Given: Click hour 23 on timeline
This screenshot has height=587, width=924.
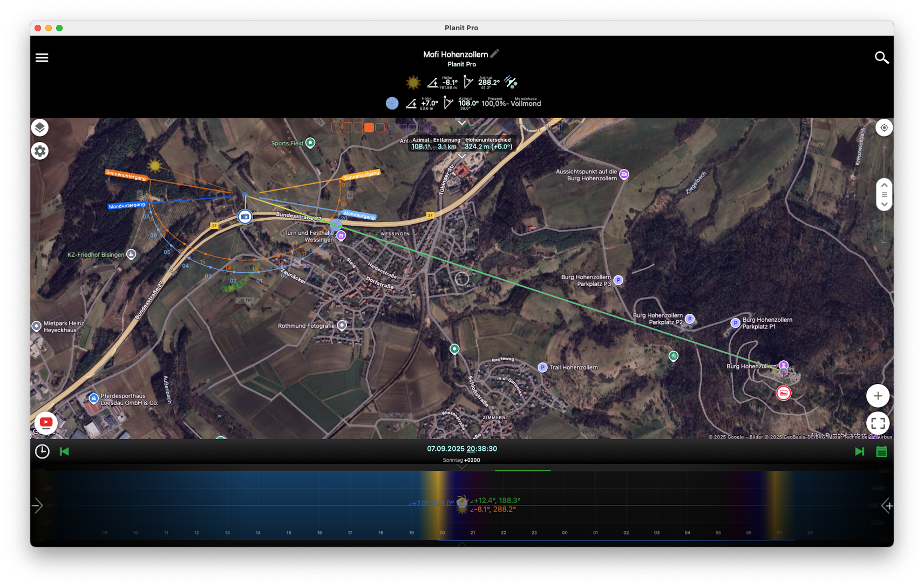Looking at the screenshot, I should (534, 532).
